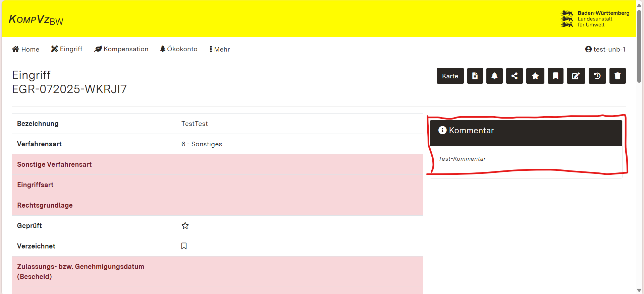Open the test-unb-1 user menu
Screen dimensions: 644x294
tap(605, 49)
